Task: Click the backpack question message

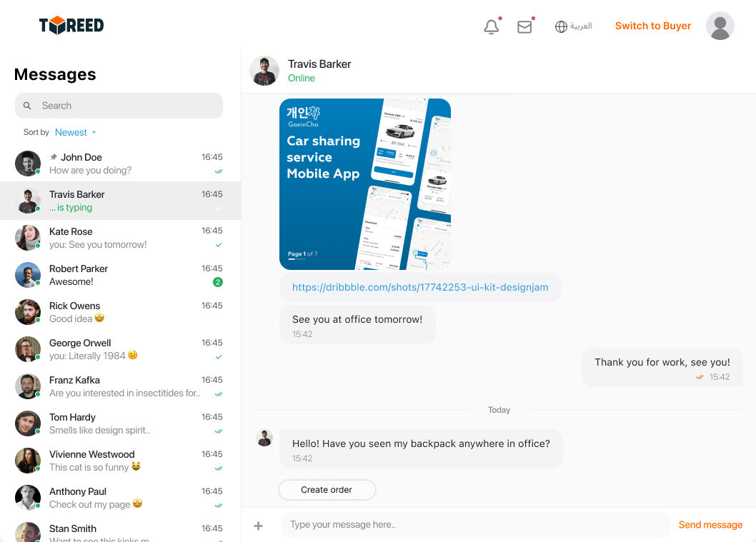Action: pos(421,448)
